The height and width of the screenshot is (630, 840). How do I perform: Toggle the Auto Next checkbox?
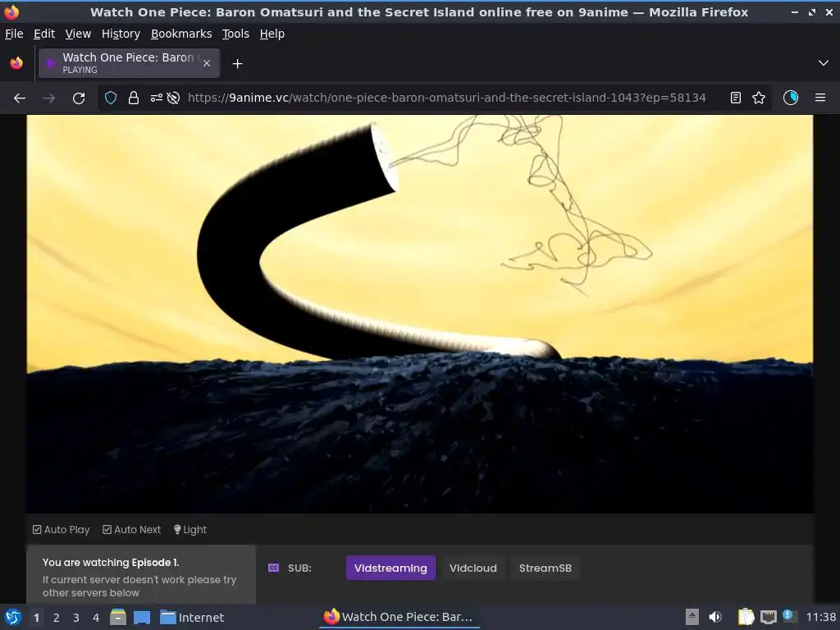[x=132, y=530]
